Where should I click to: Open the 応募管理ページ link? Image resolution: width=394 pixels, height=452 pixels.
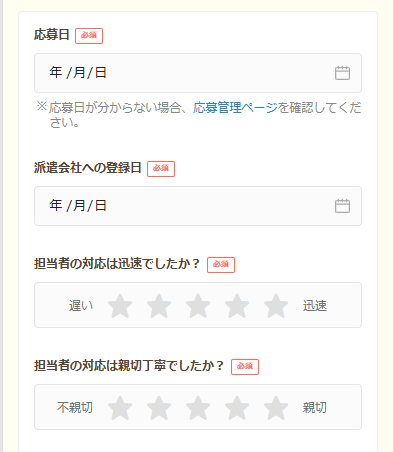(x=235, y=108)
